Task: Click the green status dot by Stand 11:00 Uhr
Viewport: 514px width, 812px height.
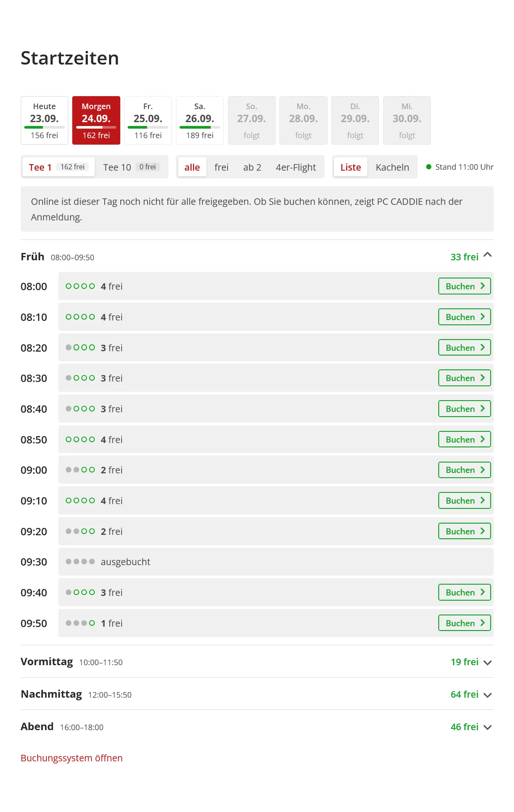Action: point(429,167)
